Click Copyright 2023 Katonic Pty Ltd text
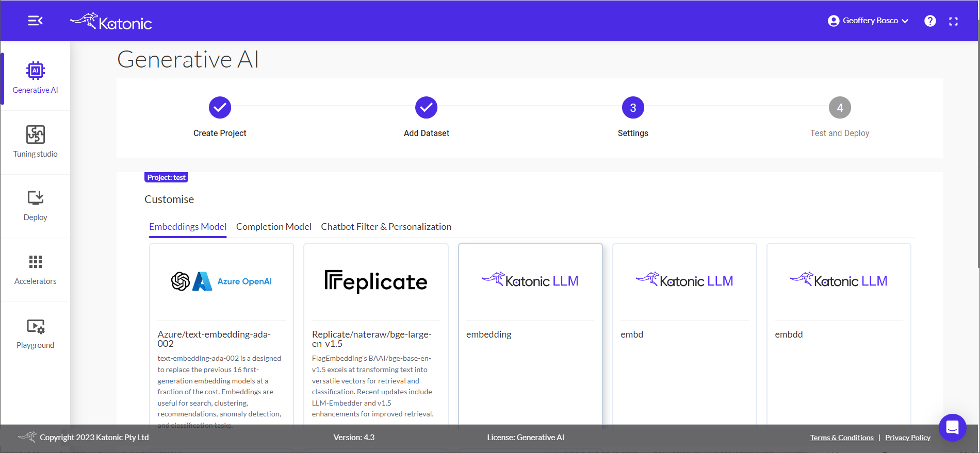Viewport: 980px width, 453px height. (94, 437)
